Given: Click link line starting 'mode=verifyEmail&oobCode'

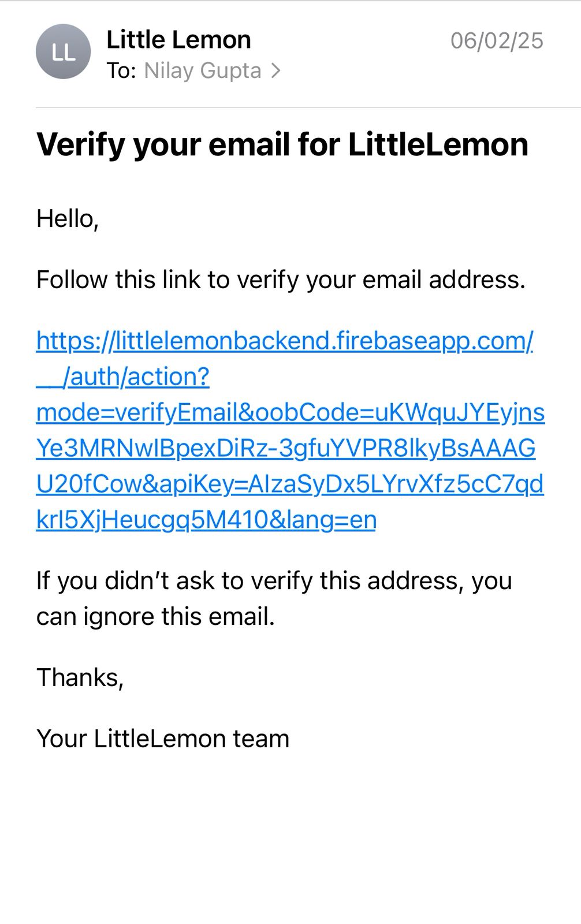Looking at the screenshot, I should (x=290, y=412).
